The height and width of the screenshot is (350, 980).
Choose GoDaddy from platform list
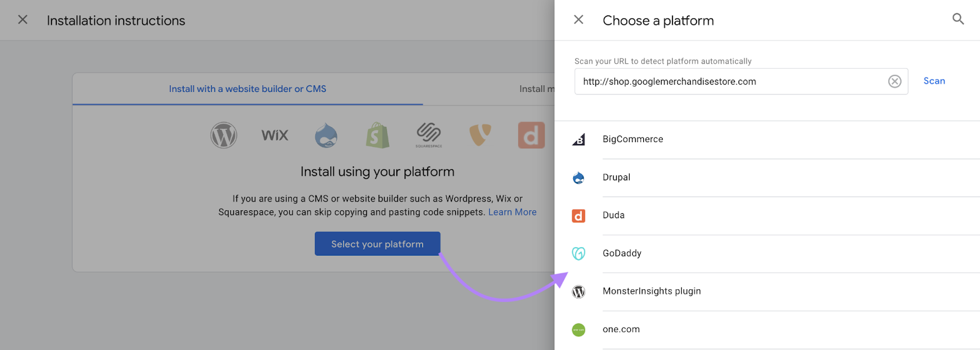click(x=622, y=253)
